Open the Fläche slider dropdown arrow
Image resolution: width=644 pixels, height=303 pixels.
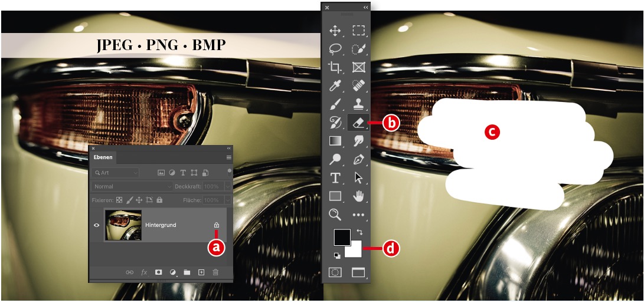pyautogui.click(x=228, y=200)
